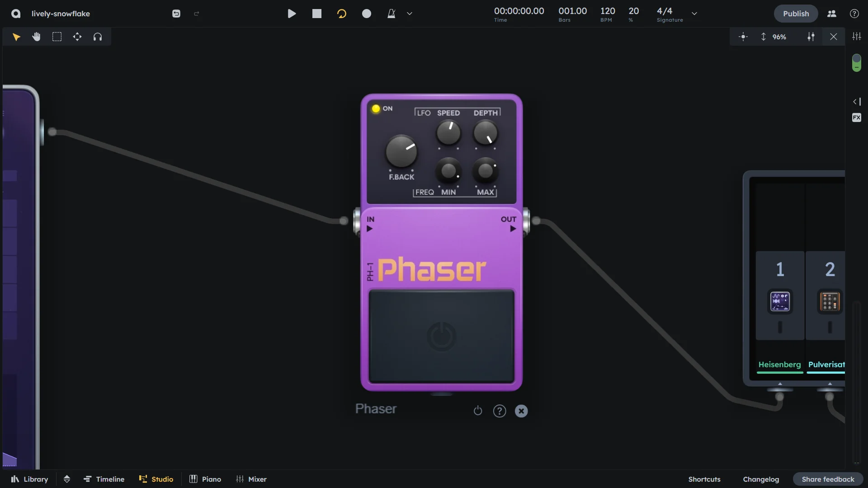Click the Publish button
868x488 pixels.
click(x=796, y=14)
